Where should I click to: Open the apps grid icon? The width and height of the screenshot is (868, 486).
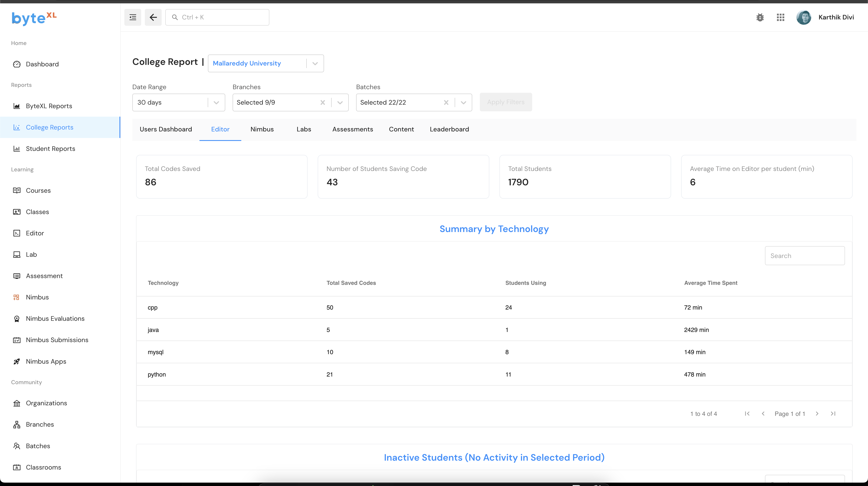tap(780, 17)
